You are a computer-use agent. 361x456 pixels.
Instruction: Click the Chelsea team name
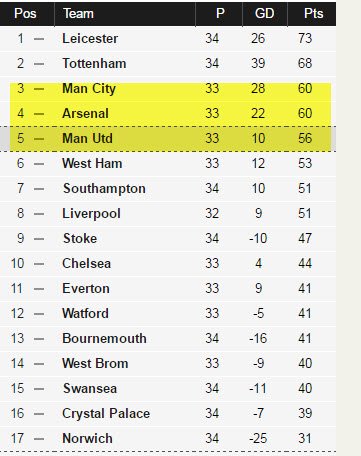[86, 263]
